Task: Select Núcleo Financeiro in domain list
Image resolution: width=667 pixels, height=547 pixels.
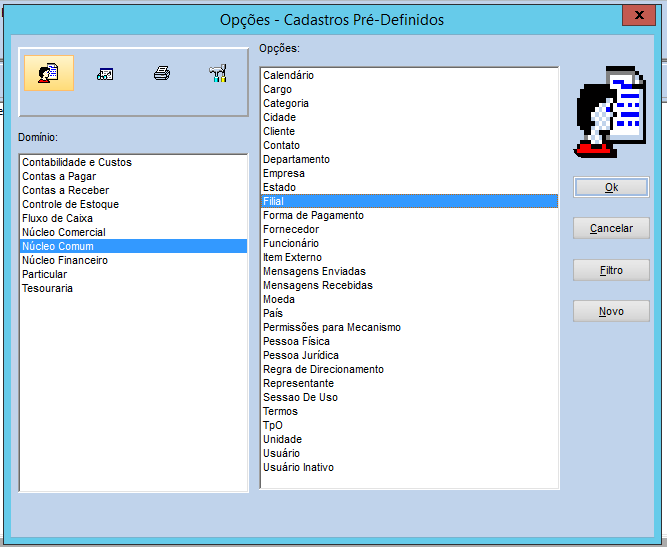Action: pos(65,260)
